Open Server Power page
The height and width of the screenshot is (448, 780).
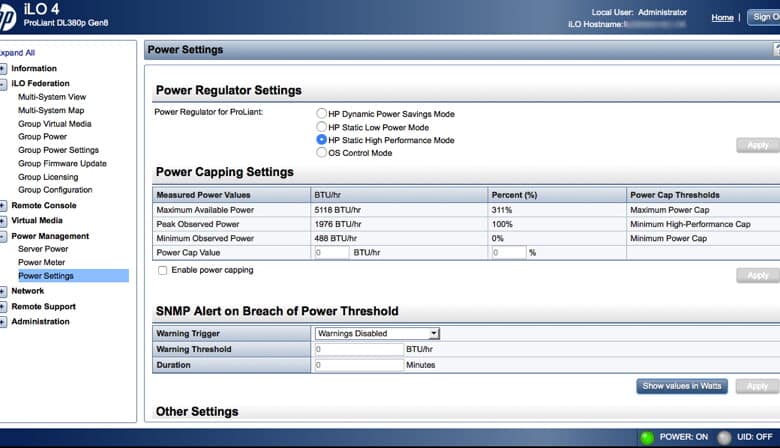click(x=43, y=249)
